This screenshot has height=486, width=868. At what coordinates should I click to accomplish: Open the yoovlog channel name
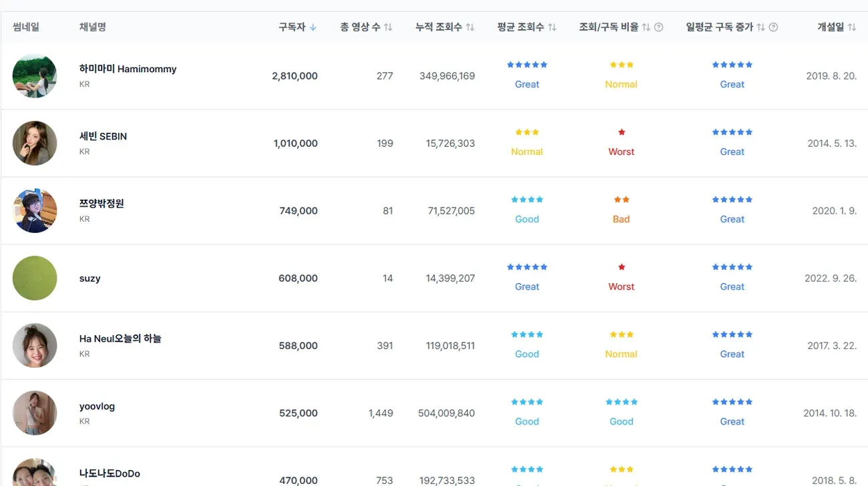[97, 406]
